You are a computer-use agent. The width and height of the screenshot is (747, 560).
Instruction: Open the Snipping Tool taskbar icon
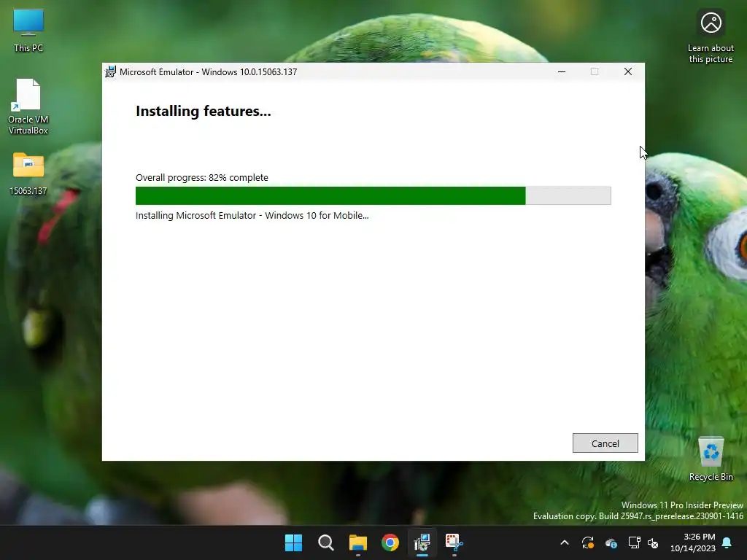click(x=454, y=542)
